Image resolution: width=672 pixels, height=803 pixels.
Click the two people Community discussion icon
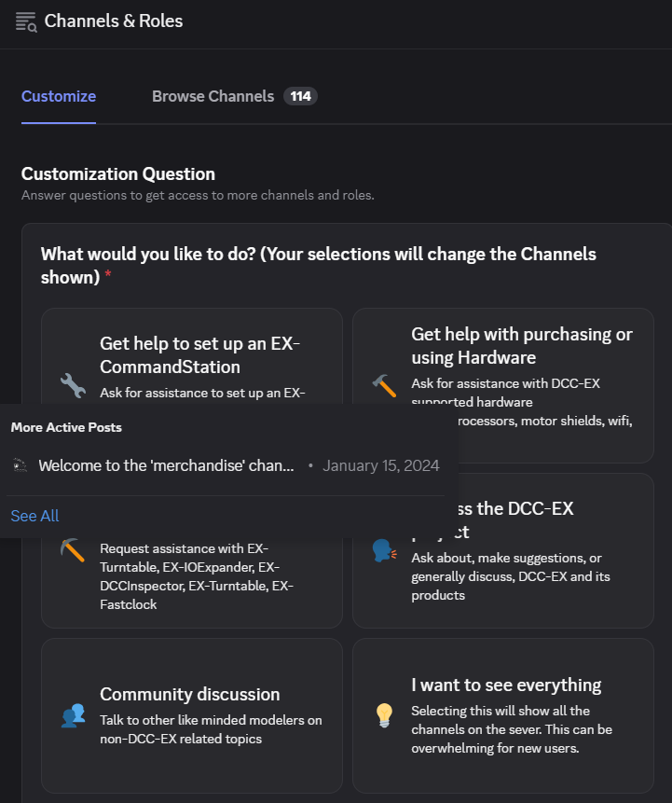(73, 715)
